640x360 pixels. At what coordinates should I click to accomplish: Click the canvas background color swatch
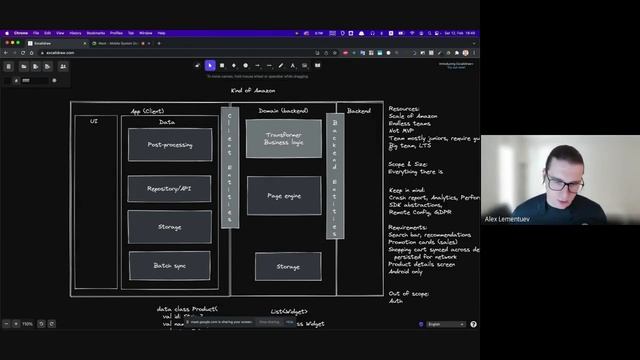point(7,81)
